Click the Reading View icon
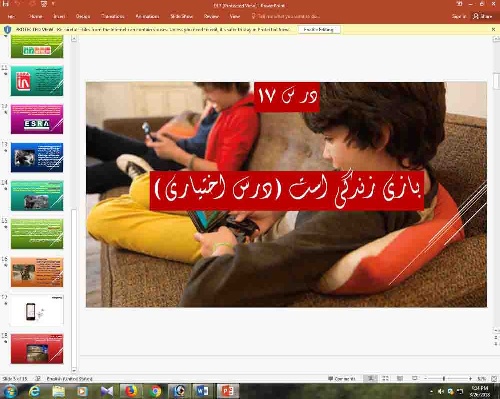 coord(400,379)
